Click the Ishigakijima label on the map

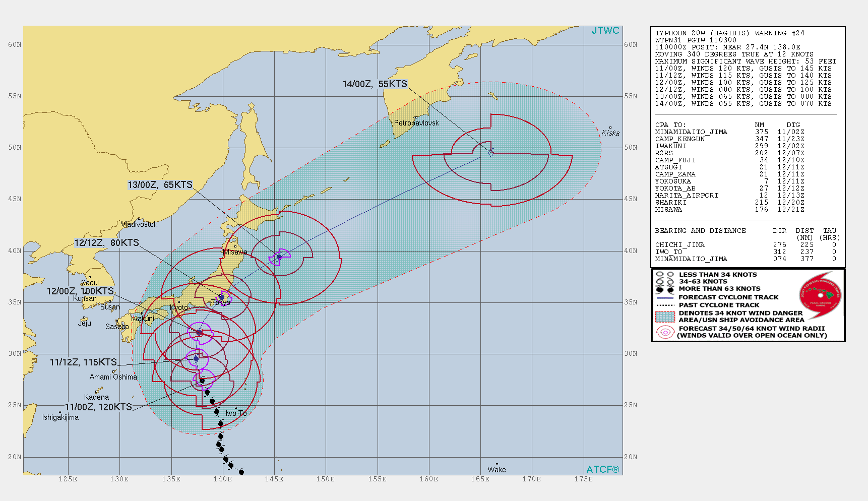pos(60,417)
